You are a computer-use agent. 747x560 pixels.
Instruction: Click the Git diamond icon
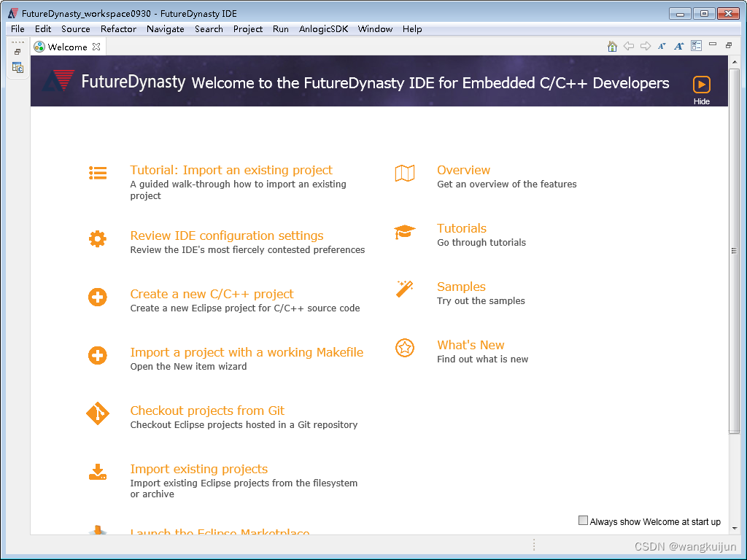pyautogui.click(x=98, y=413)
